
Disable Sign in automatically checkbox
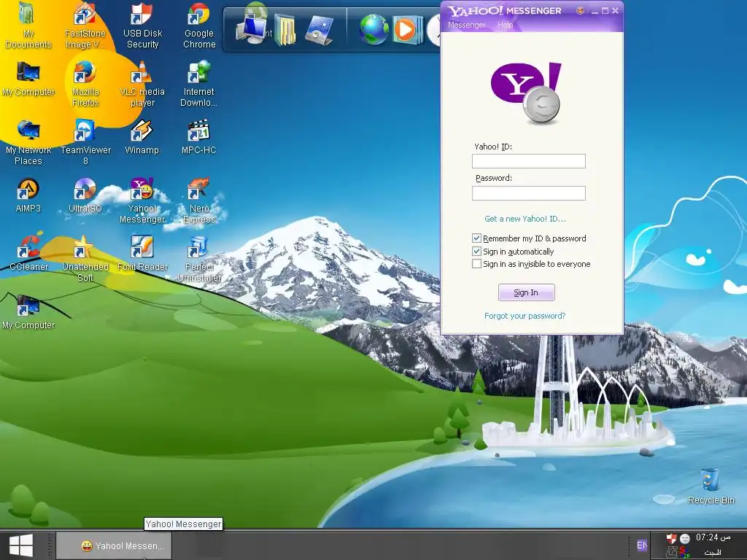(x=476, y=251)
